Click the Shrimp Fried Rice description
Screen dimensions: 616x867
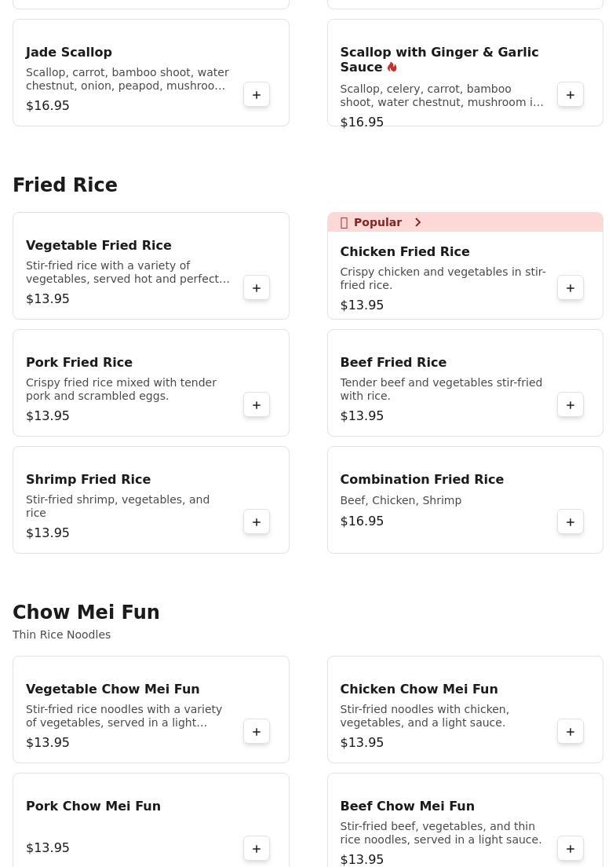pyautogui.click(x=118, y=507)
